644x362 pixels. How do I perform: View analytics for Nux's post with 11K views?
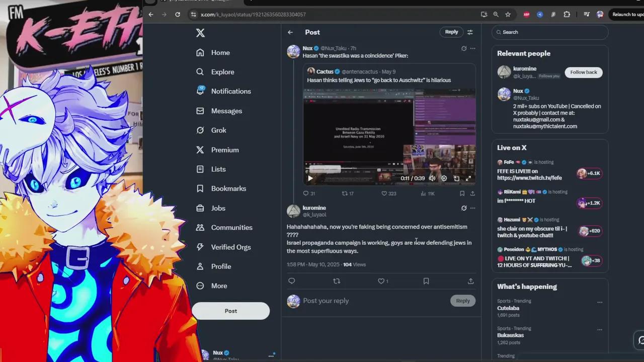tap(428, 193)
